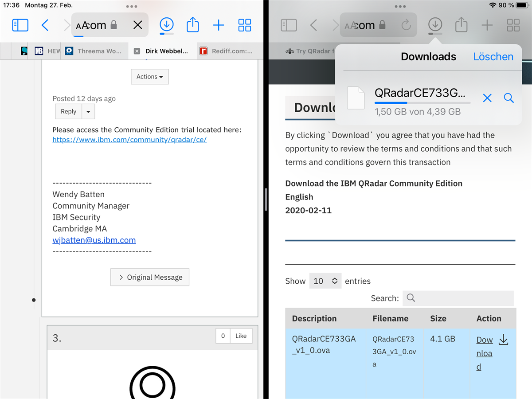Open sidebar in right Safari window
Viewport: 532px width, 399px height.
pos(289,25)
